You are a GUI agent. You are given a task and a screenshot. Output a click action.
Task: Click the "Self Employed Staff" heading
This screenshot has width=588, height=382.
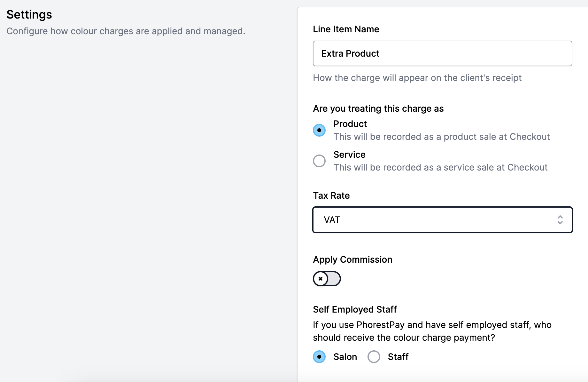click(x=355, y=309)
